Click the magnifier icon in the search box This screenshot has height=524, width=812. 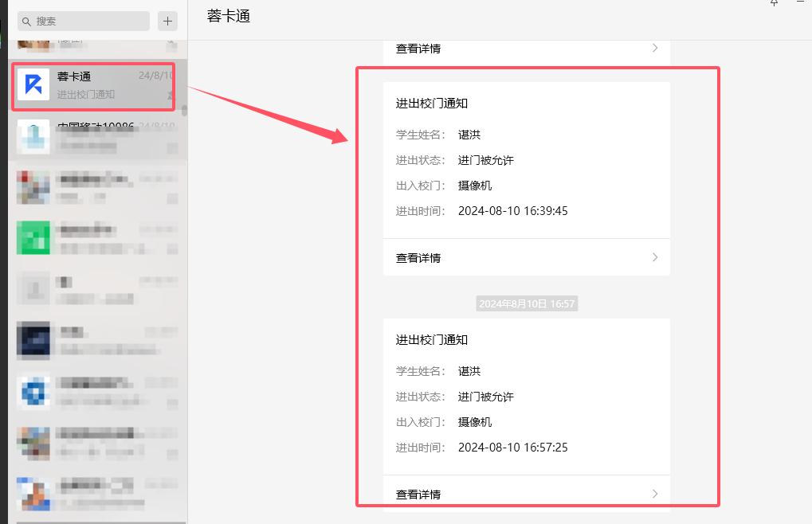pos(26,22)
